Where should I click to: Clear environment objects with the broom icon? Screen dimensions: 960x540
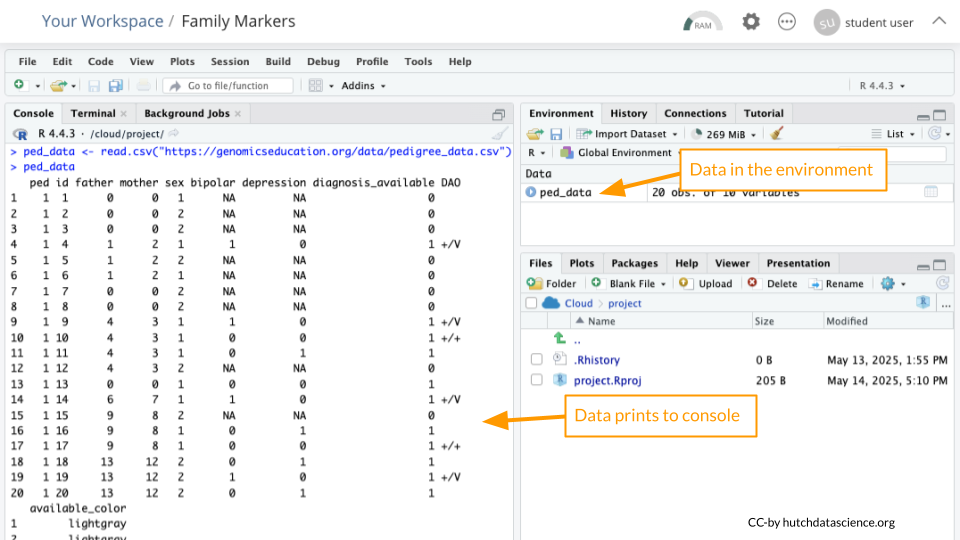(777, 133)
